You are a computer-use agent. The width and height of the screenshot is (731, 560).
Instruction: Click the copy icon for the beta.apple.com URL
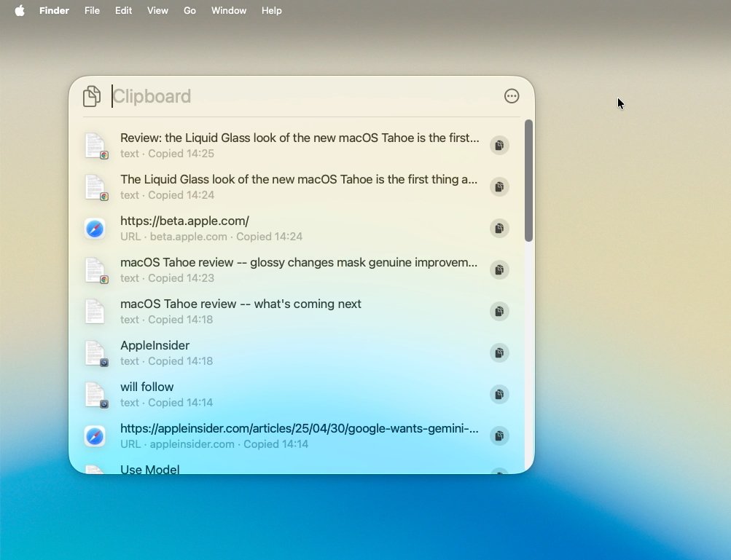pos(499,229)
